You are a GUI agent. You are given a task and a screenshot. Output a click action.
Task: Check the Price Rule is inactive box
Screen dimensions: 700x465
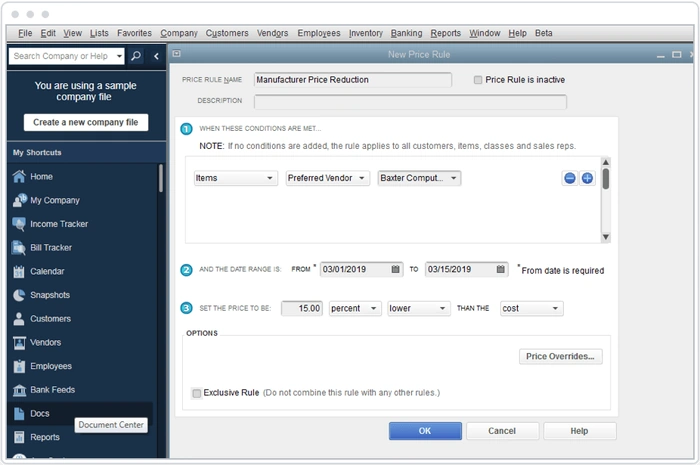click(478, 79)
